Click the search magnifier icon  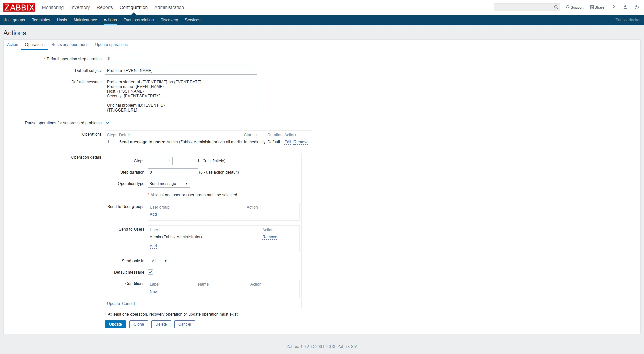tap(556, 7)
